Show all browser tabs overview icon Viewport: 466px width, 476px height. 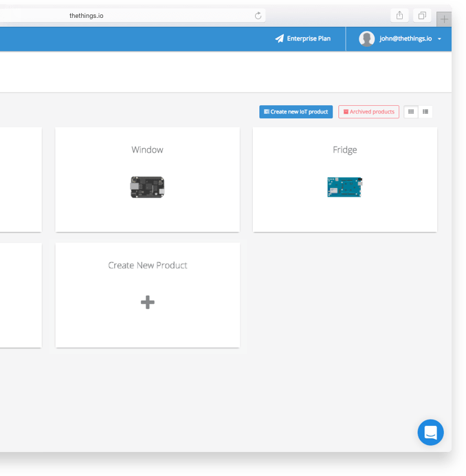(x=422, y=15)
